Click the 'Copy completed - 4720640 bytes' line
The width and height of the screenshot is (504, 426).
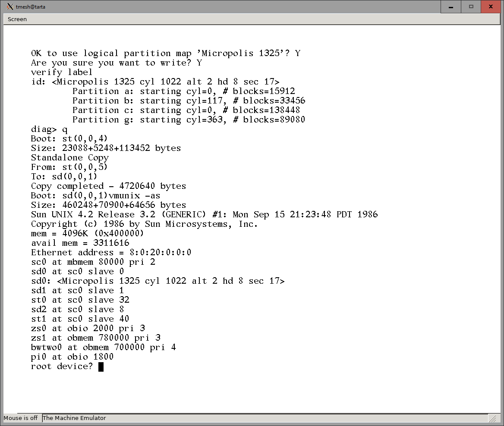(108, 186)
